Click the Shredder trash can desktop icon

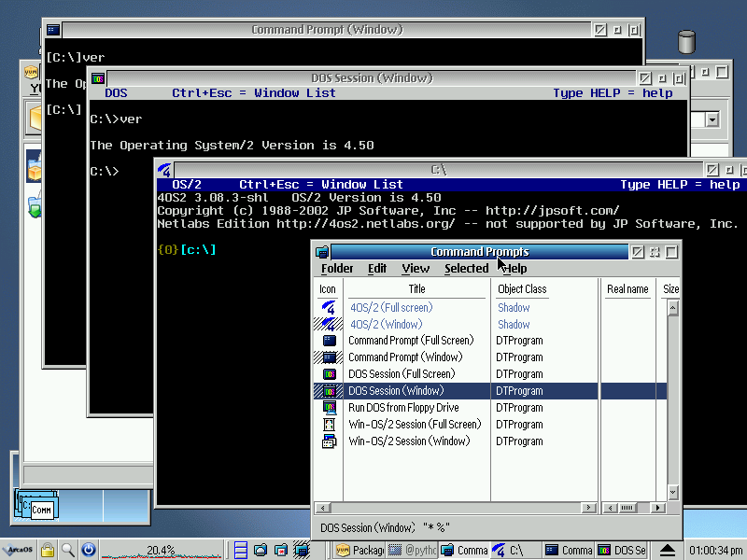pos(686,41)
